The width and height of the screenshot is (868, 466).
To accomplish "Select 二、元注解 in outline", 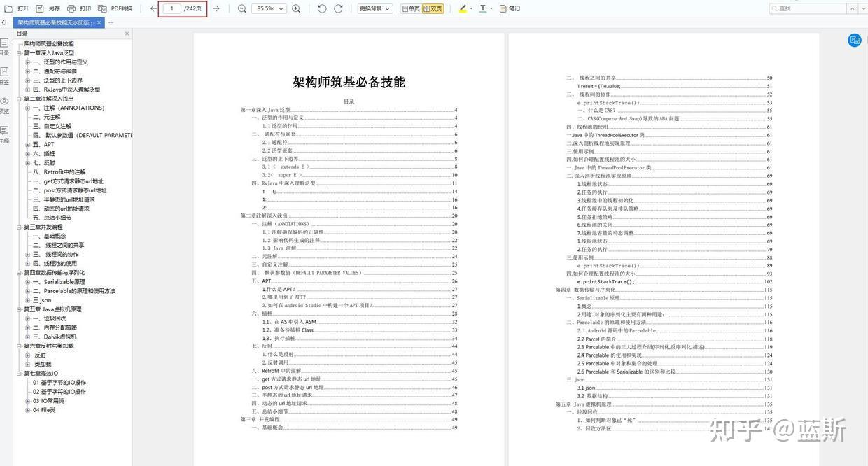I will (x=47, y=118).
